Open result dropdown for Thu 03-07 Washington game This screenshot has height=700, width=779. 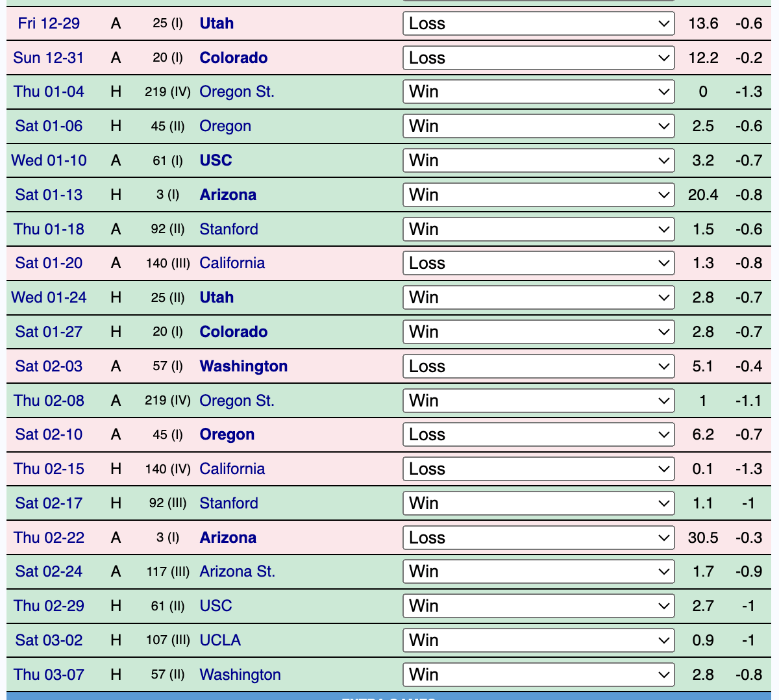(x=538, y=675)
